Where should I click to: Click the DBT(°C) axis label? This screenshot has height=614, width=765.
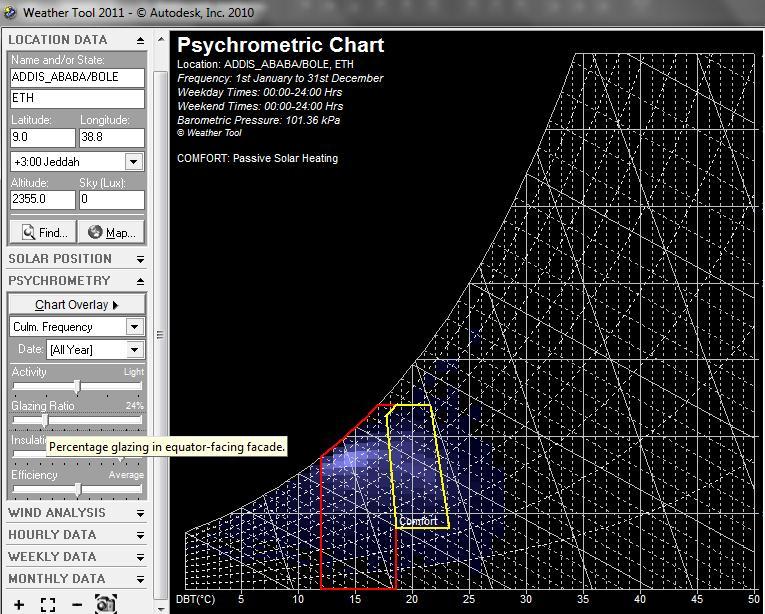(x=195, y=598)
